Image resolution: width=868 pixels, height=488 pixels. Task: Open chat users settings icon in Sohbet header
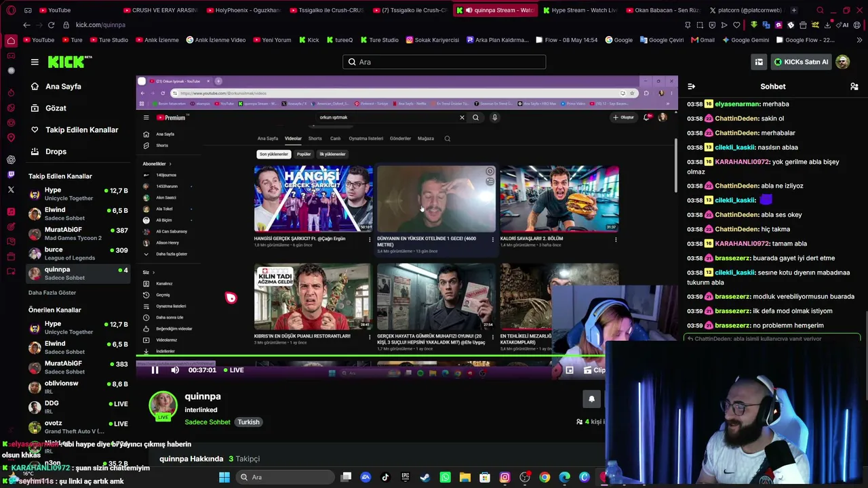(854, 87)
